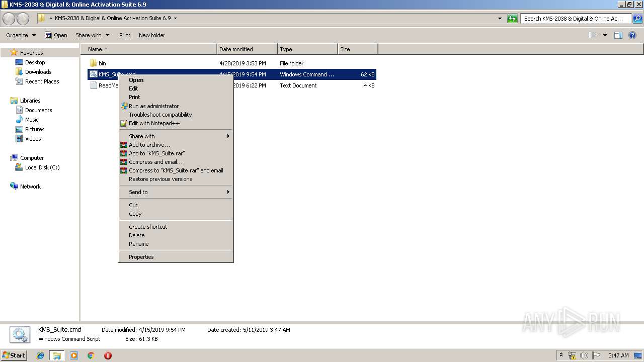The image size is (644, 362).
Task: Open Downloads under Favorites
Action: click(x=38, y=72)
